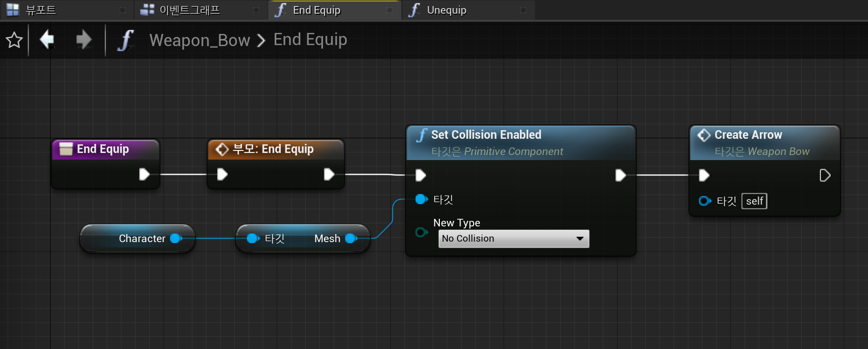Click exec input pin of Set Collision Enabled

click(x=421, y=175)
